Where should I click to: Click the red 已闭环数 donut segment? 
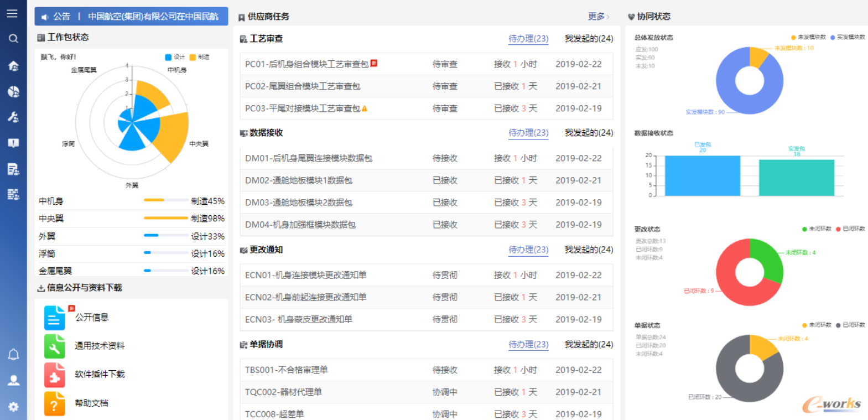click(729, 281)
